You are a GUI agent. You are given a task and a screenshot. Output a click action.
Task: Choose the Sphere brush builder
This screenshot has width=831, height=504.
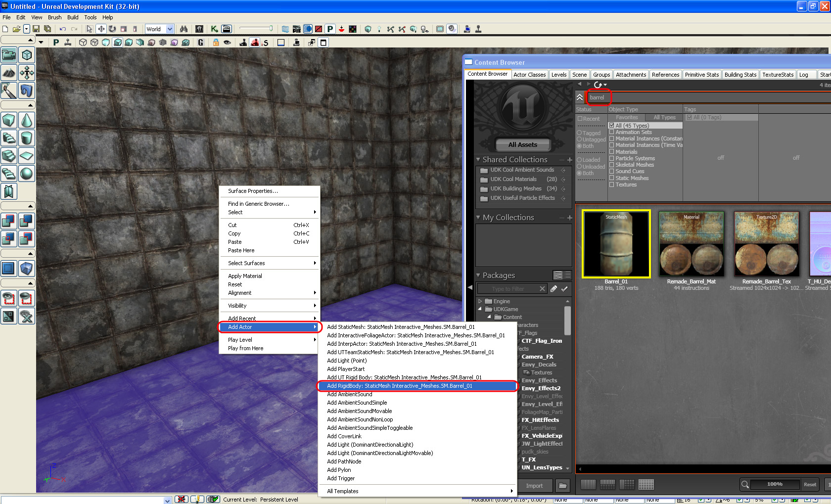(27, 174)
